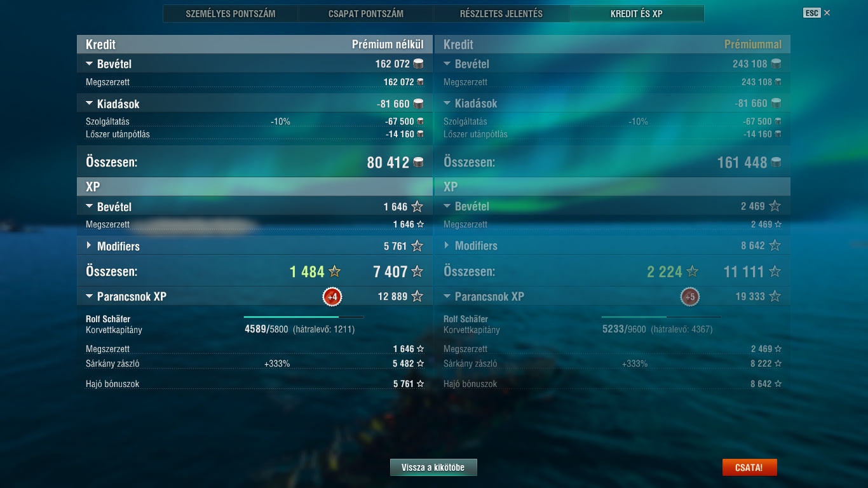
Task: Switch to the Személyes pontszám tab
Action: coord(231,13)
